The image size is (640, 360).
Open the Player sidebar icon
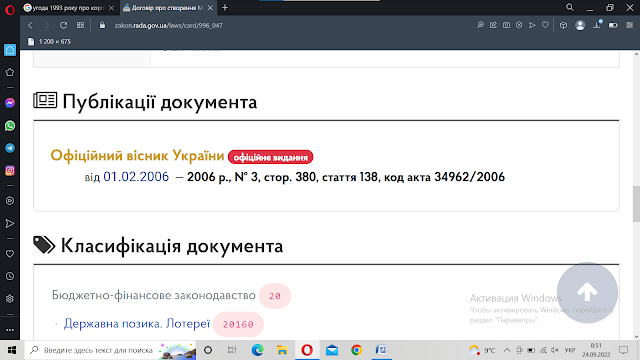point(10,201)
